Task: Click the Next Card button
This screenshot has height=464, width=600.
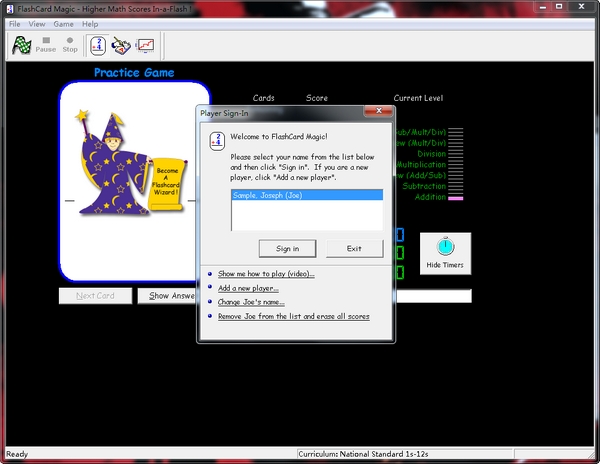Action: click(95, 296)
